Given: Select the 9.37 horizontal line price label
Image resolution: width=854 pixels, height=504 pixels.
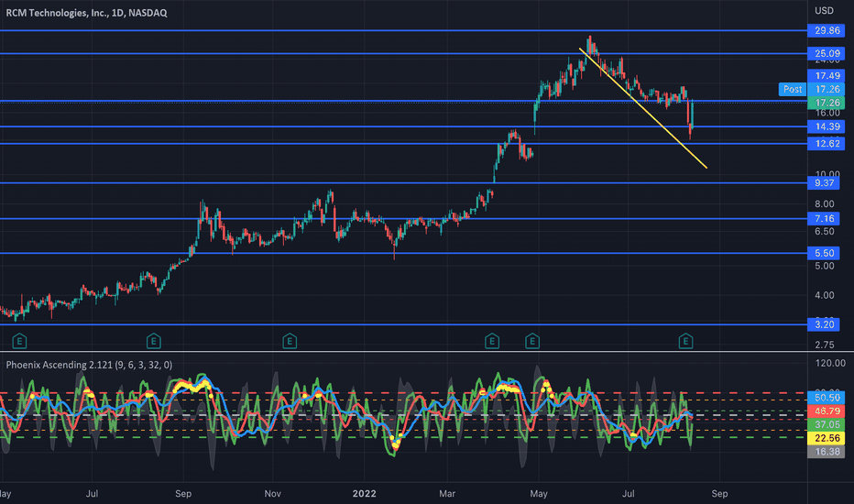Looking at the screenshot, I should click(x=824, y=183).
